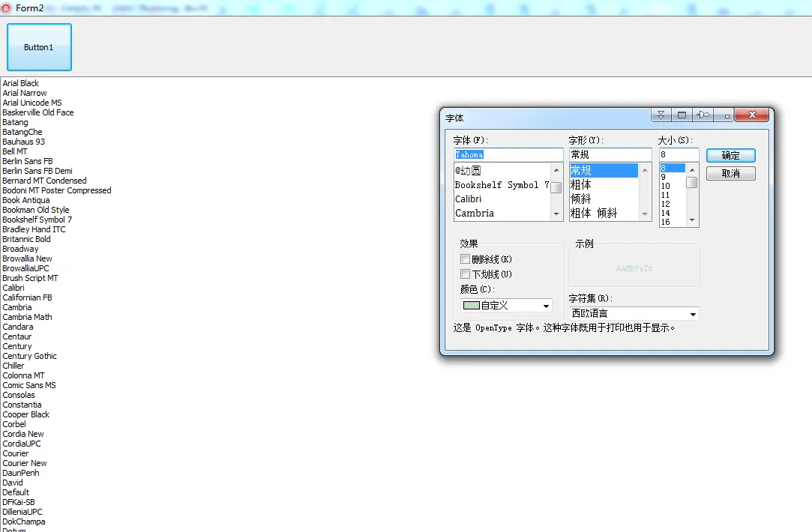
Task: Select Brush Script MT in Form2 list
Action: click(31, 278)
